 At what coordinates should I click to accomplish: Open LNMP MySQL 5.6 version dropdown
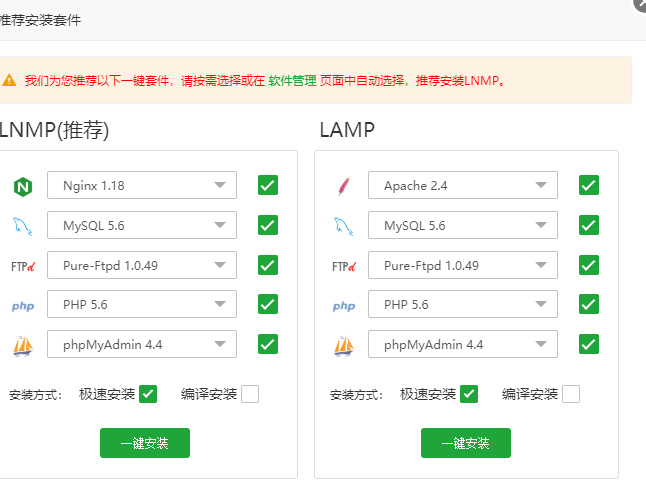(142, 225)
